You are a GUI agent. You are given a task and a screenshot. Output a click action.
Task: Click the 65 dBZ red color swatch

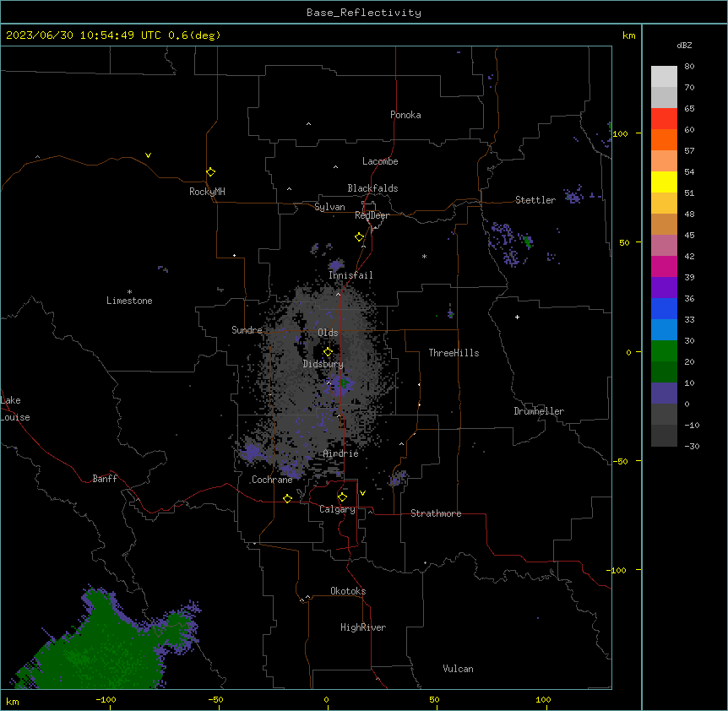(x=664, y=118)
